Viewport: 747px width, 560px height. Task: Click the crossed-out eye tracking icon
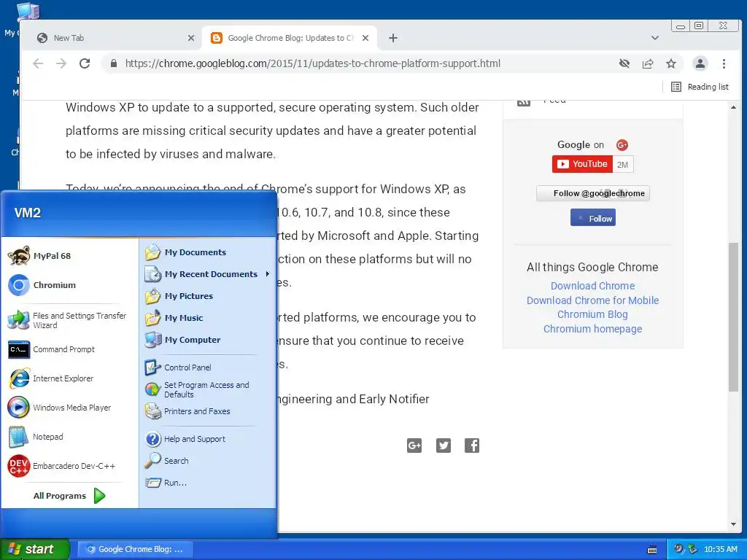point(624,63)
